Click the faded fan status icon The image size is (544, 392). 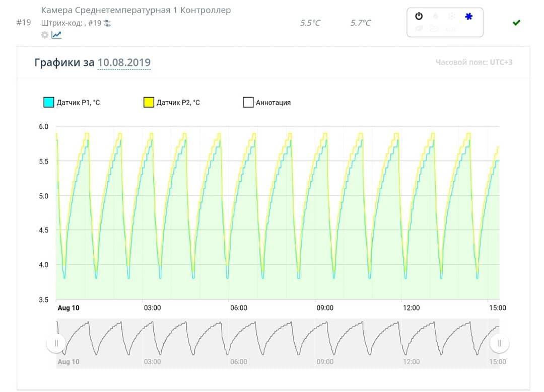(452, 16)
